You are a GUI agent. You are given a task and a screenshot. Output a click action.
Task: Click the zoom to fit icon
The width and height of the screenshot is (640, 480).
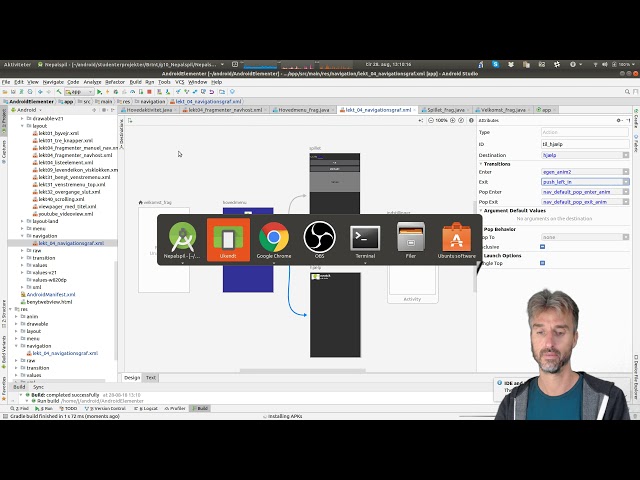tap(461, 120)
